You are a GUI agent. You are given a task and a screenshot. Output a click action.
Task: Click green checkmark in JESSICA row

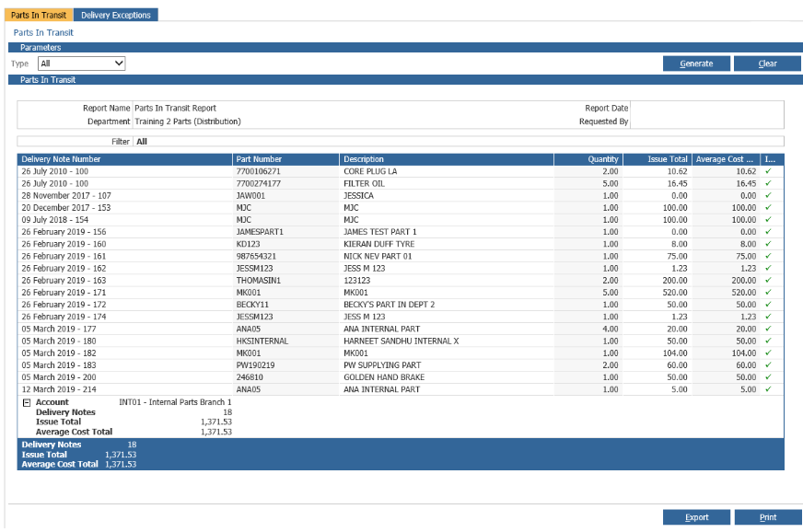click(x=768, y=195)
